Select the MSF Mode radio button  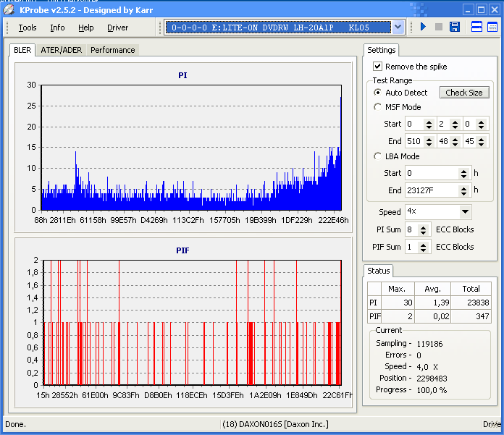[378, 107]
